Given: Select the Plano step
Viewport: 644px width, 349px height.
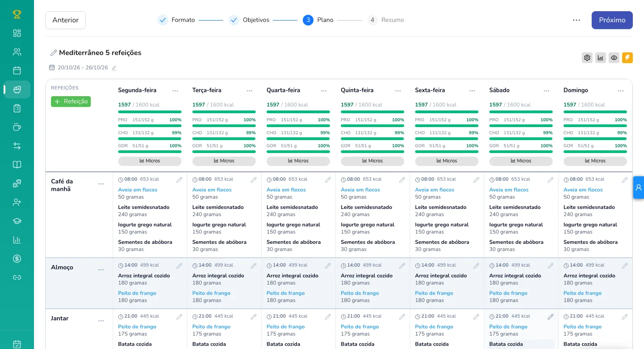Looking at the screenshot, I should pyautogui.click(x=318, y=20).
